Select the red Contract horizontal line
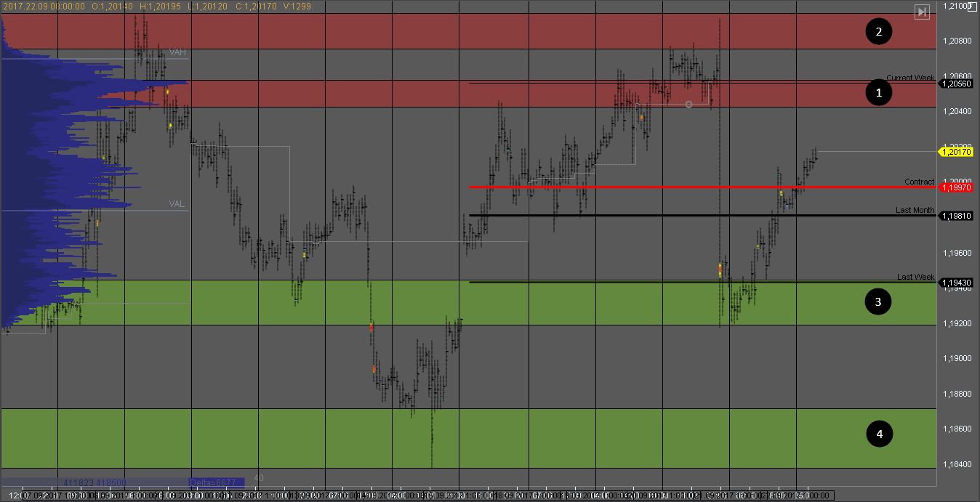 pos(654,187)
